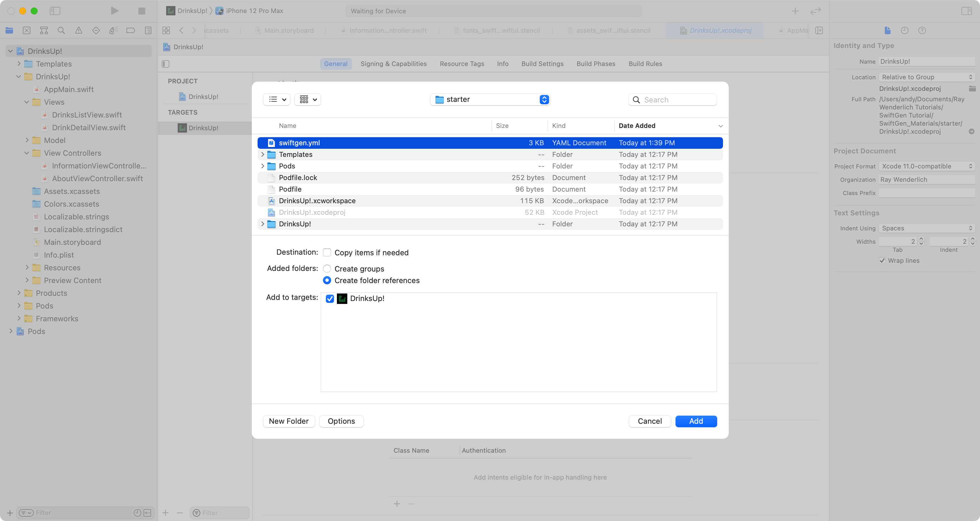Expand the Pods folder in file browser
Screen dimensions: 980x521
point(263,166)
